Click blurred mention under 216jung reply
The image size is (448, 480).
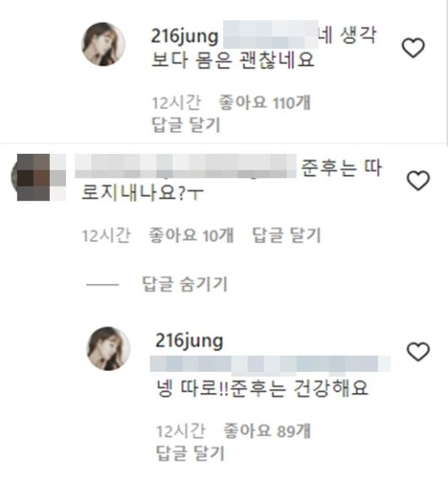click(270, 366)
